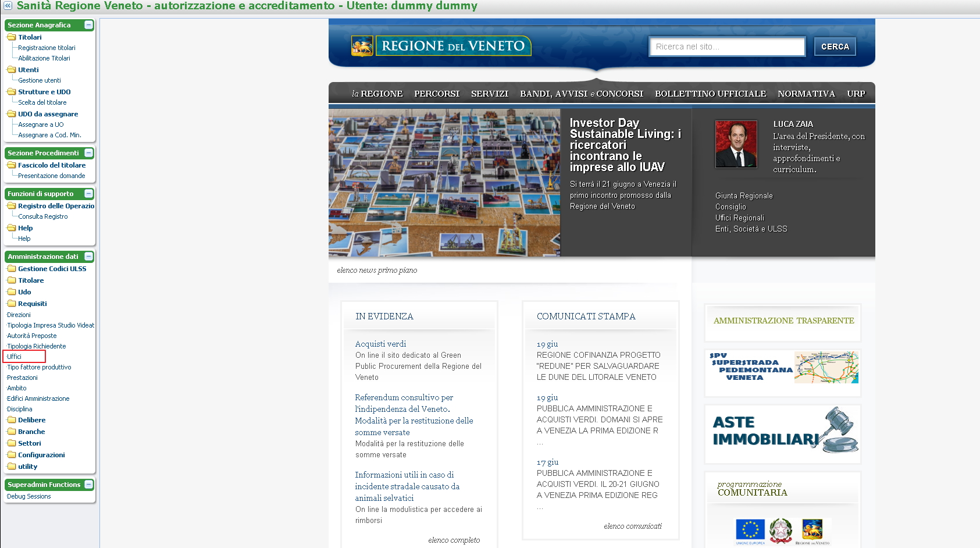Click the Titolari folder icon
980x548 pixels.
11,37
